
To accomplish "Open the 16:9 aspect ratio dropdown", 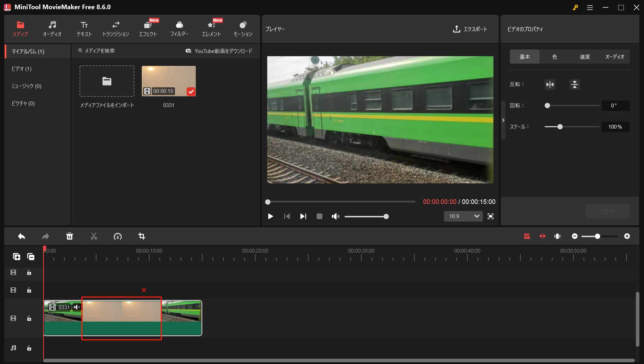I will pos(463,216).
